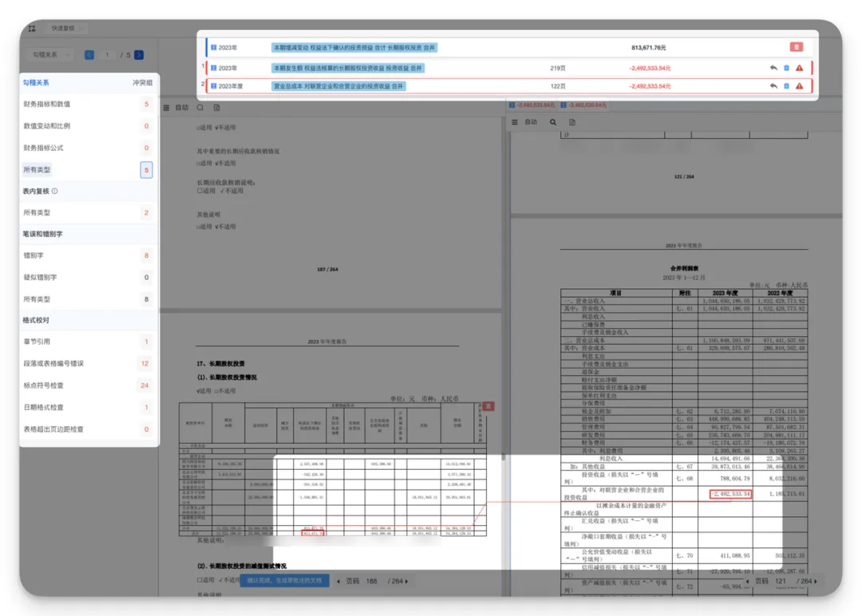Go to the previous page in the left viewer pager
Viewport: 862px width, 616px height.
coord(338,581)
